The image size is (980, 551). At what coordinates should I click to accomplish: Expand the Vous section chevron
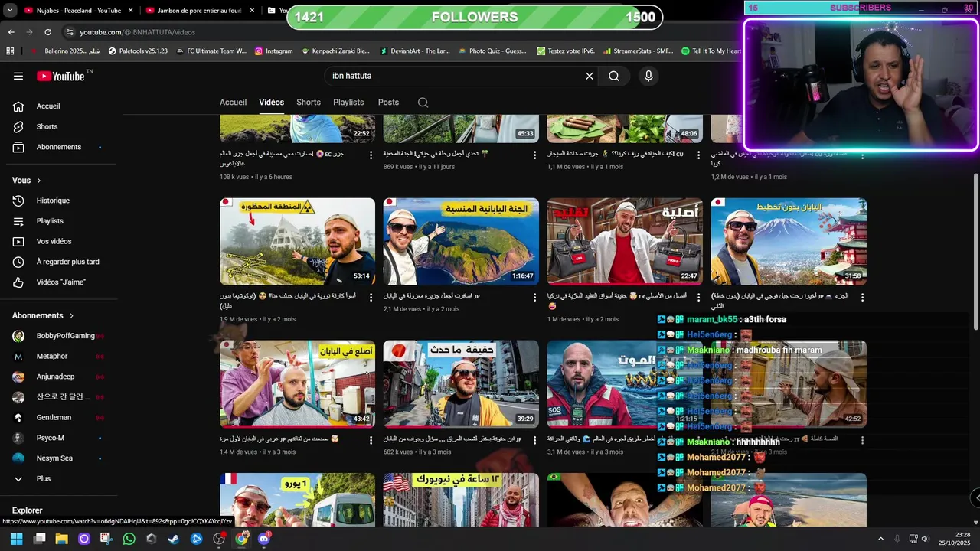coord(39,181)
